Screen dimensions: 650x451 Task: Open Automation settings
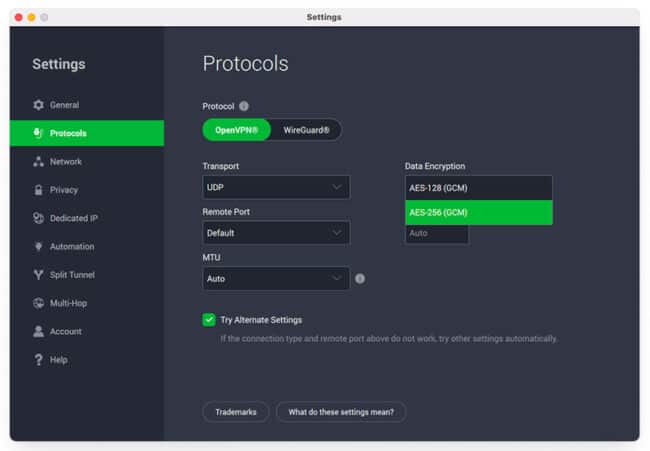(87, 247)
